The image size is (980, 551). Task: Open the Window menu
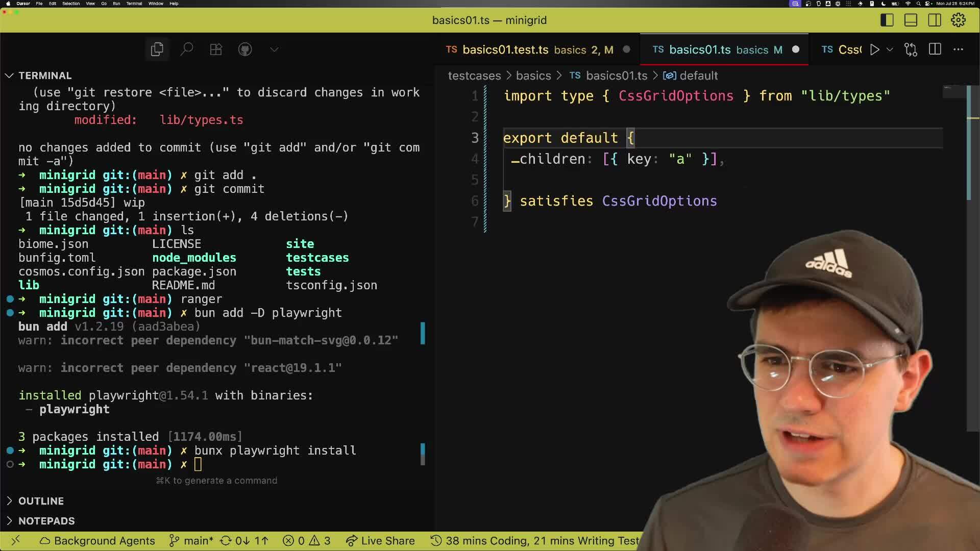(156, 4)
